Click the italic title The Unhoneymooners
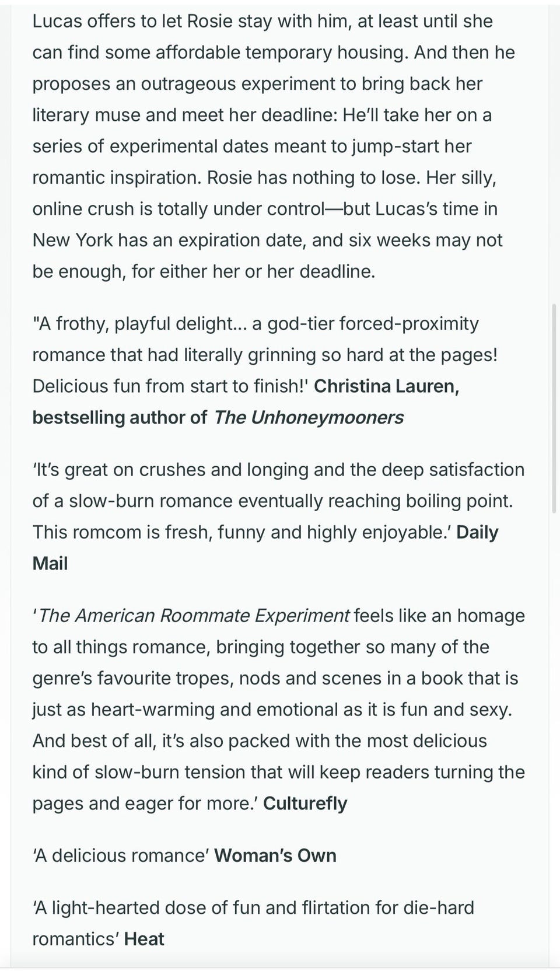Viewport: 560px width, 971px height. coord(309,417)
